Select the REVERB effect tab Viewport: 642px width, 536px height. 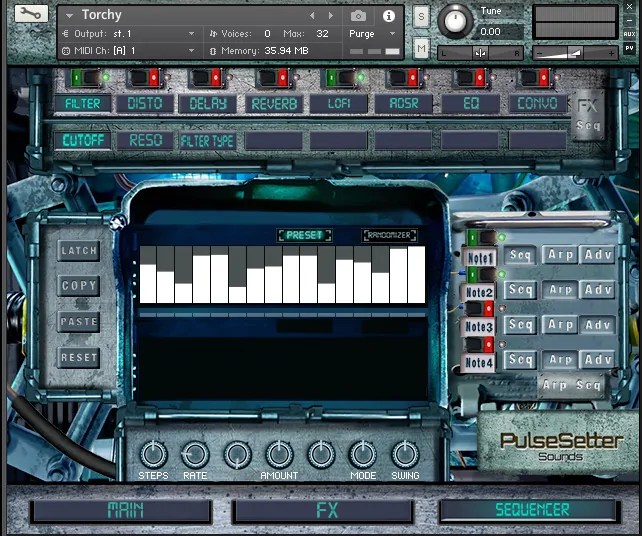pyautogui.click(x=274, y=104)
